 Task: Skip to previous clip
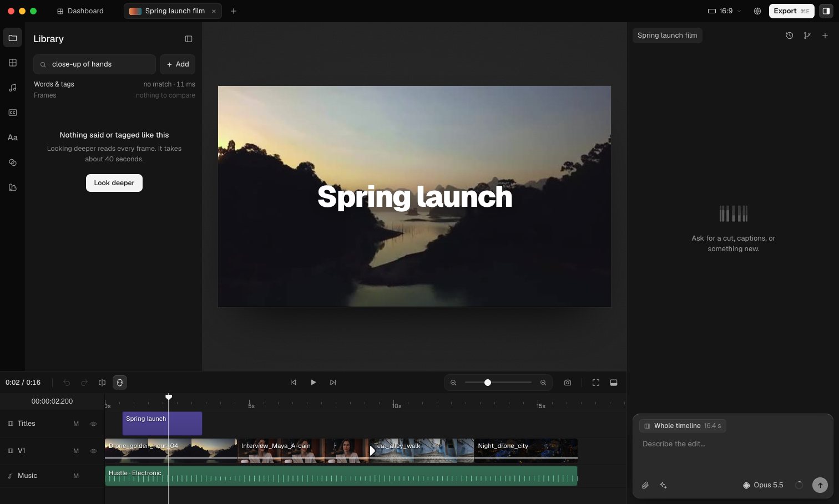(294, 383)
